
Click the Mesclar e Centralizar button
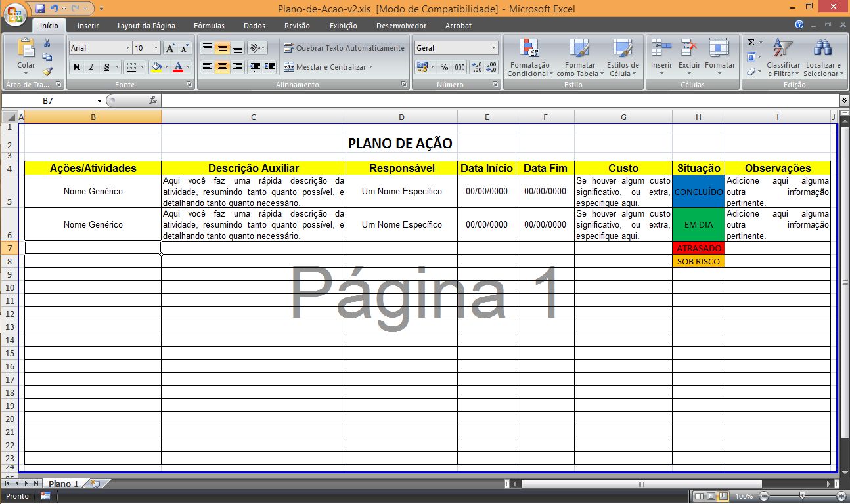[327, 67]
